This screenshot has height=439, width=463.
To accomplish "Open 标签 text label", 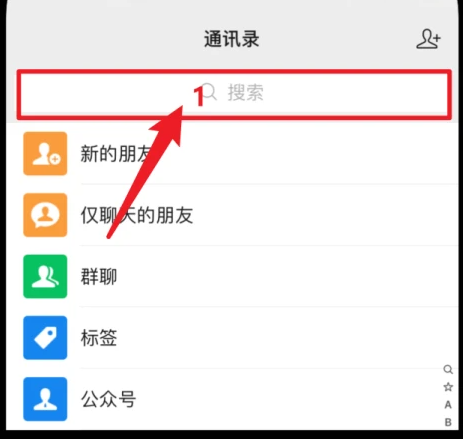I will pos(99,338).
